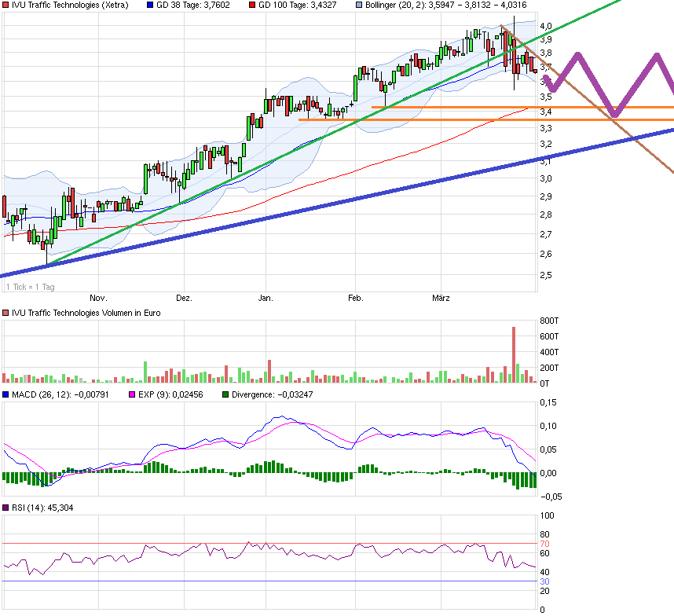This screenshot has height=616, width=674.
Task: Click the -0,05 MACD axis label
Action: click(551, 497)
